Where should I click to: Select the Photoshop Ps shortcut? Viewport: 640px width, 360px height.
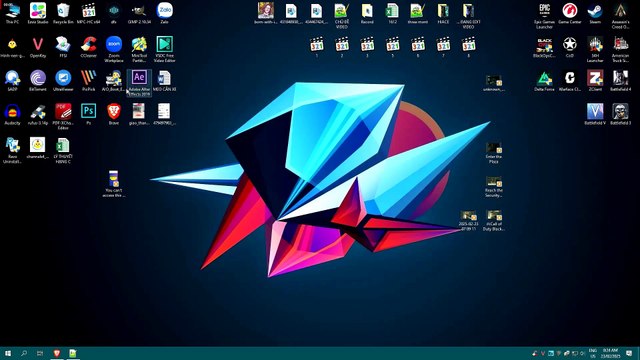tap(88, 115)
